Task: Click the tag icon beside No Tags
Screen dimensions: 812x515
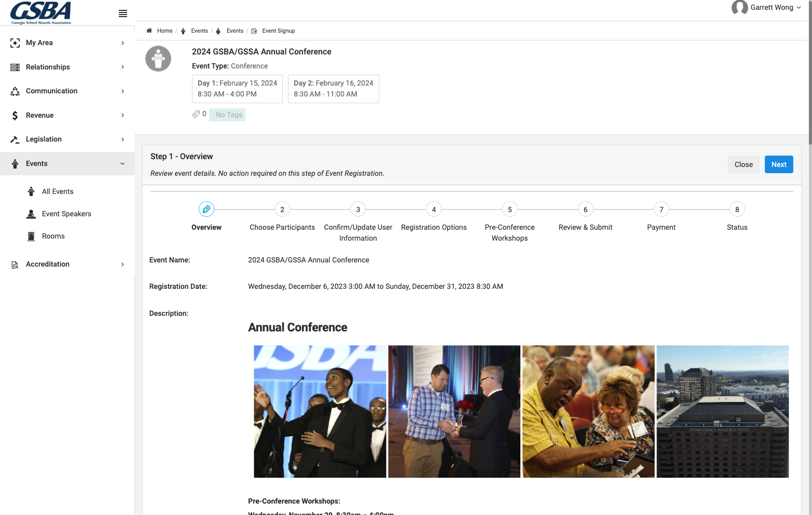Action: coord(196,114)
